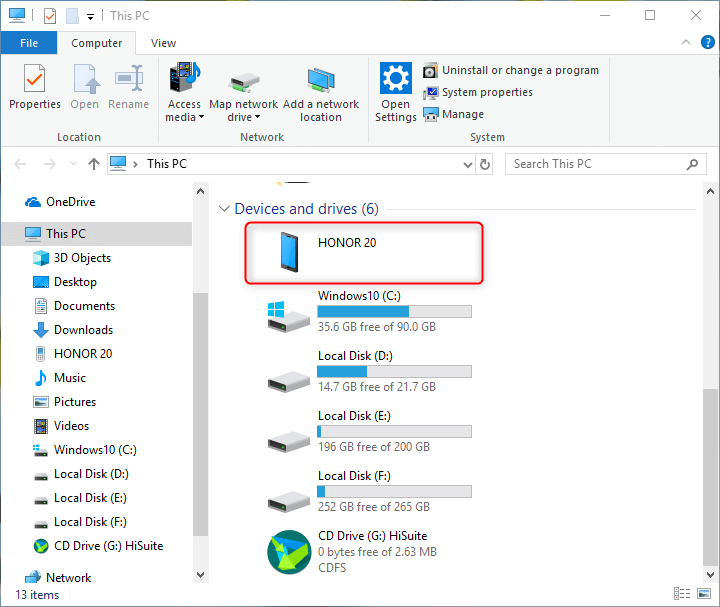Select Windows10 (C:) in sidebar tree
Screen dimensions: 720x607
pyautogui.click(x=85, y=450)
